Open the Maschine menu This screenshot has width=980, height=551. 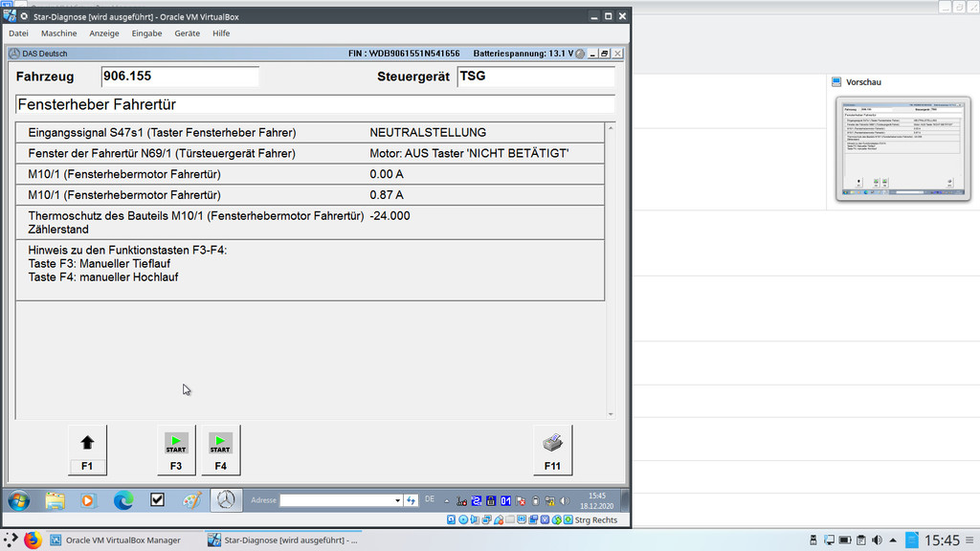58,33
